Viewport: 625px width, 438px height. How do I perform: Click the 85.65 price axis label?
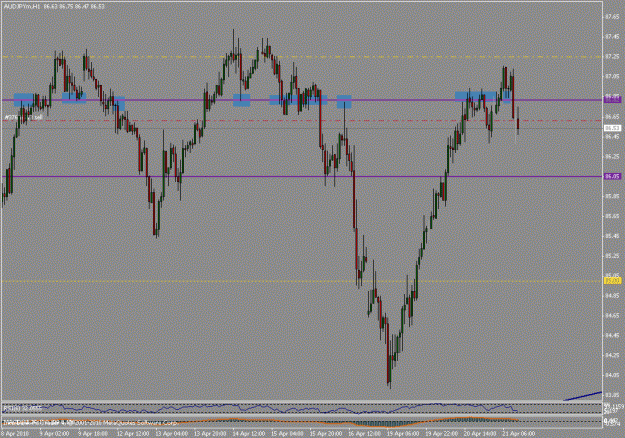[x=612, y=216]
